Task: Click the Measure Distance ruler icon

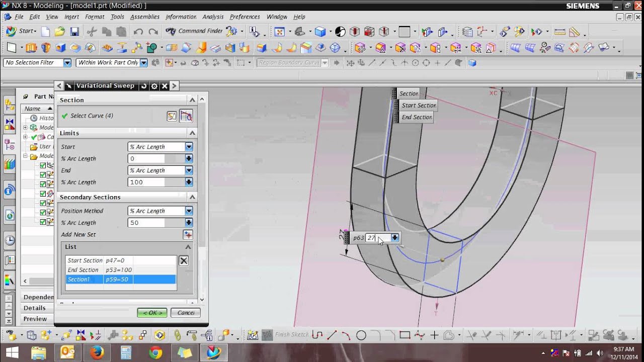Action: click(560, 32)
